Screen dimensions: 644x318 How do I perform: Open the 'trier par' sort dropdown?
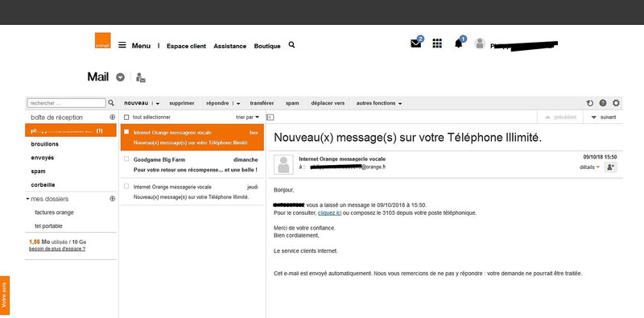tap(247, 117)
